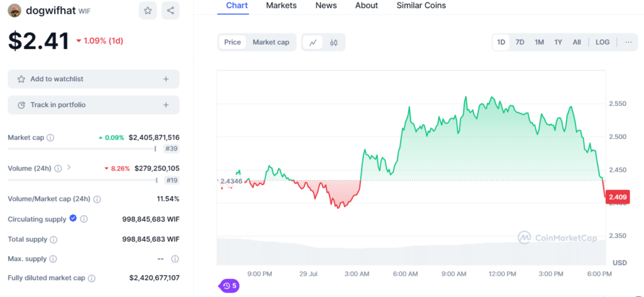Set chart range to 1M

coord(539,42)
